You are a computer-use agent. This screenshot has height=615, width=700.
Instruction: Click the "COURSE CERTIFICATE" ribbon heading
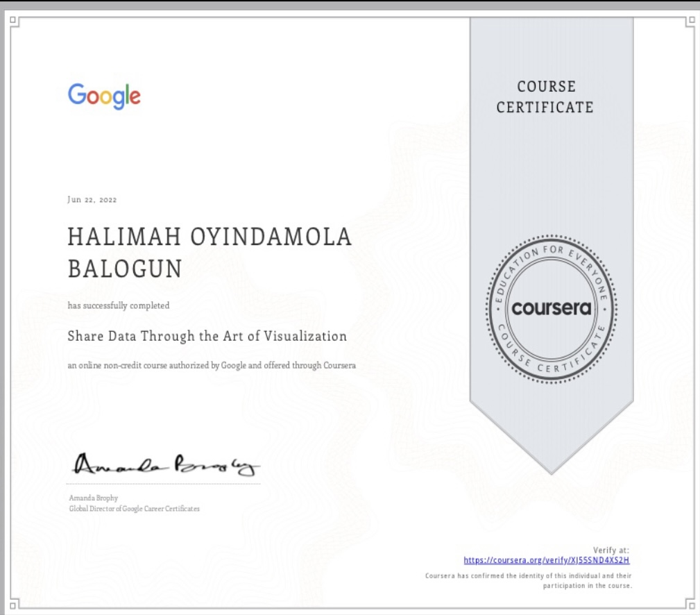(x=545, y=97)
